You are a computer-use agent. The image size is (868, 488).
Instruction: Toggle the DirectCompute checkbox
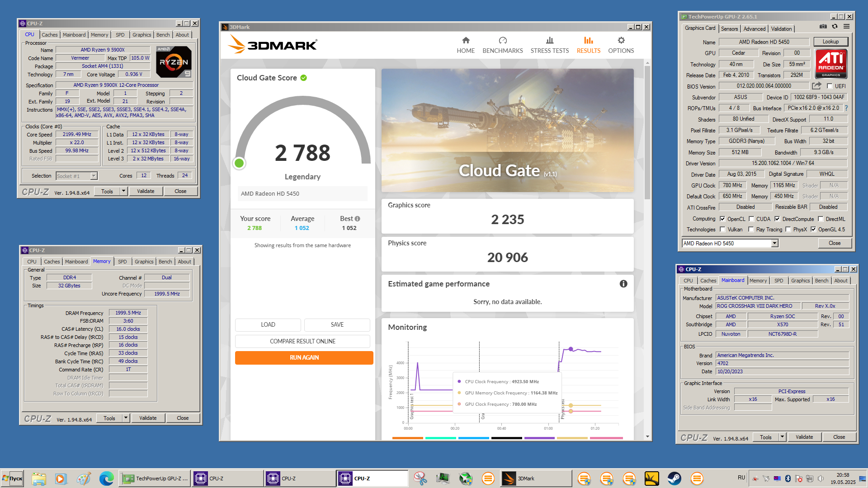tap(777, 219)
